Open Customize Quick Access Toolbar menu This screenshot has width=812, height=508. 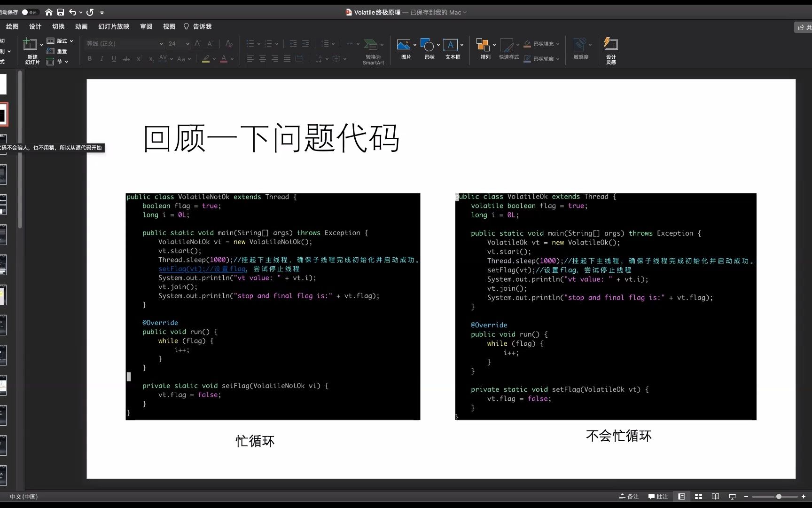[x=102, y=13]
